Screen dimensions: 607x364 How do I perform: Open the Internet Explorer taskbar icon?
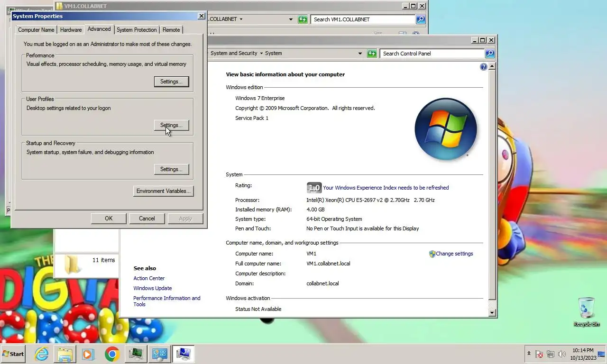(42, 354)
